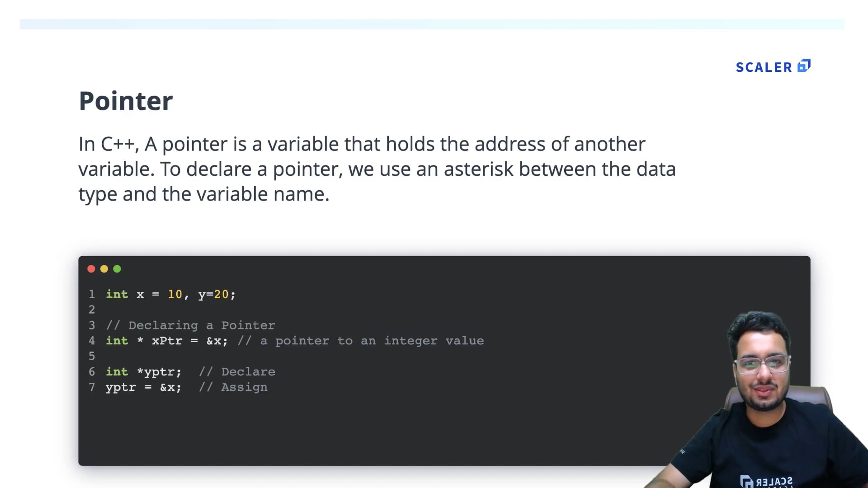Viewport: 868px width, 488px height.
Task: Click the light blue bar at top
Action: [432, 24]
